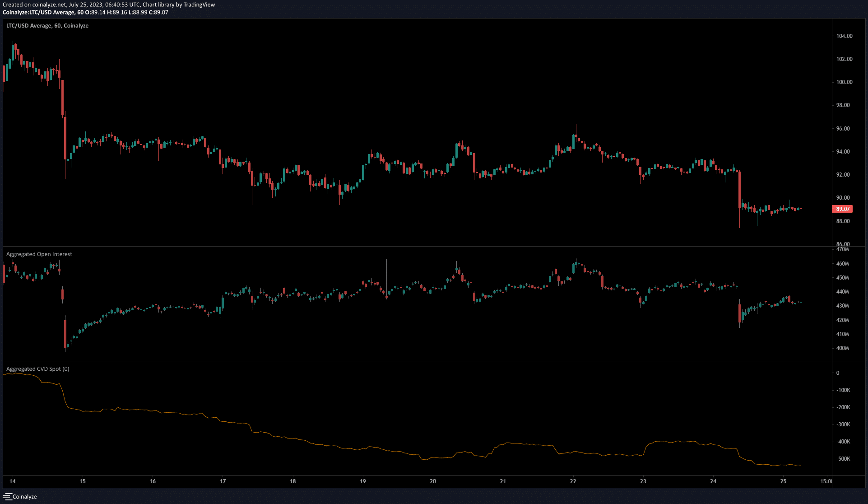Click date 19 on the time axis
This screenshot has height=504, width=868.
point(363,481)
